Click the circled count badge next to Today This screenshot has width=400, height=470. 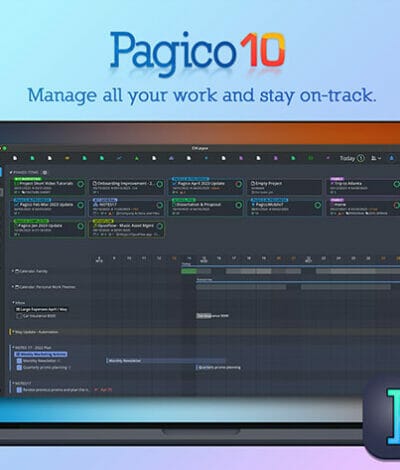[x=361, y=158]
